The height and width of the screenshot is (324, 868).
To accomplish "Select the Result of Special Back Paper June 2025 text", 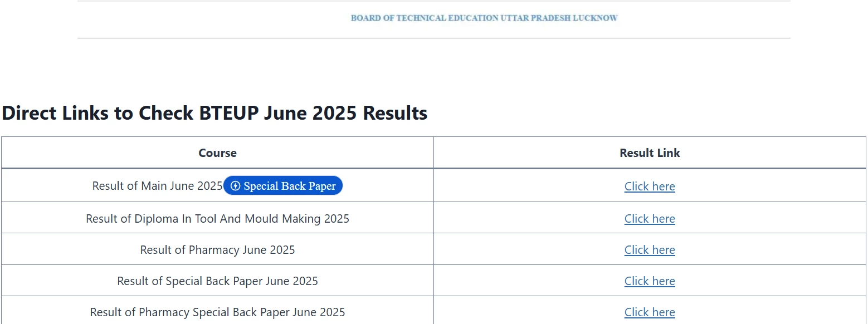I will click(x=217, y=281).
